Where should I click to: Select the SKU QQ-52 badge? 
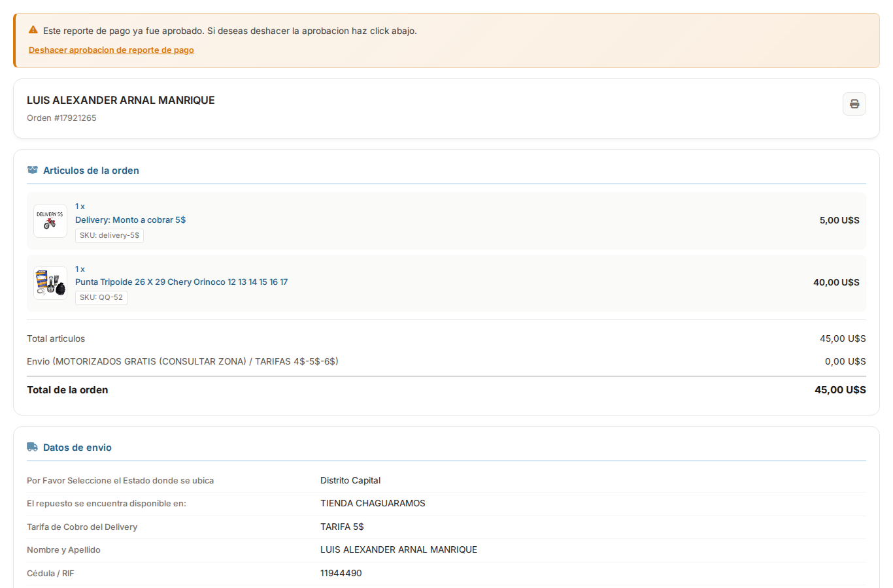[101, 297]
